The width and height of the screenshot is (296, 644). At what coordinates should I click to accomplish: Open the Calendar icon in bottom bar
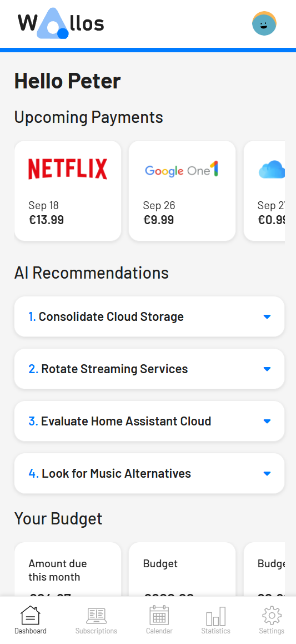pyautogui.click(x=159, y=615)
